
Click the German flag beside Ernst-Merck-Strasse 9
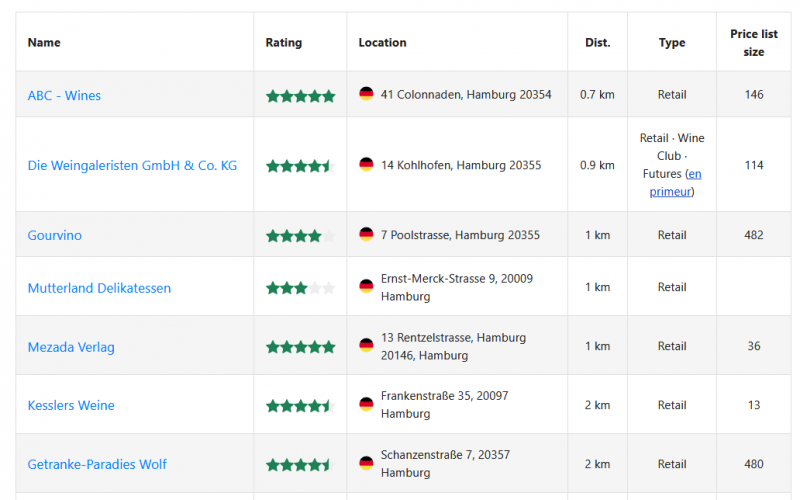[366, 286]
